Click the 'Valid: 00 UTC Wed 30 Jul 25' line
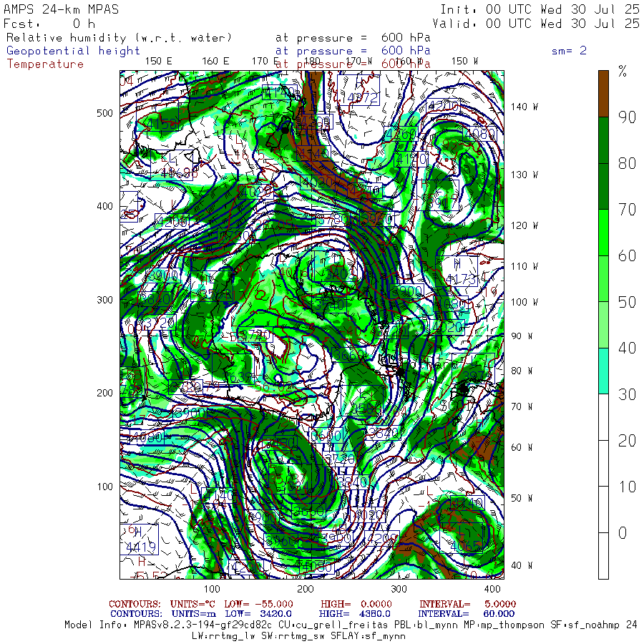Image resolution: width=644 pixels, height=644 pixels. [x=536, y=24]
